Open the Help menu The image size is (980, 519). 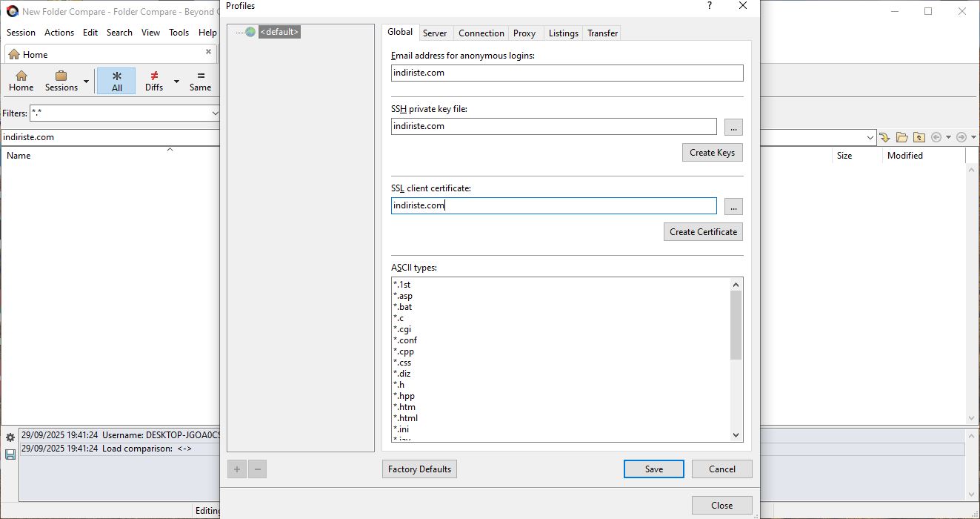207,33
